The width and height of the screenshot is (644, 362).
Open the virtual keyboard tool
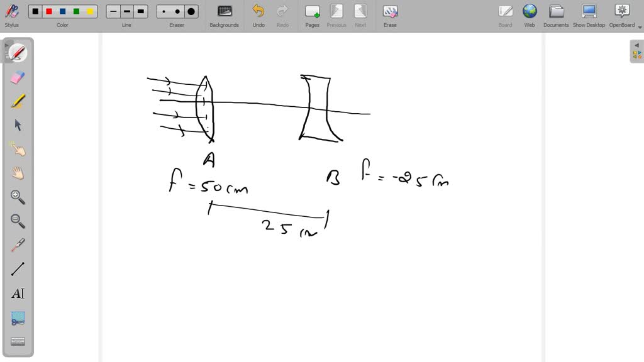tap(17, 341)
